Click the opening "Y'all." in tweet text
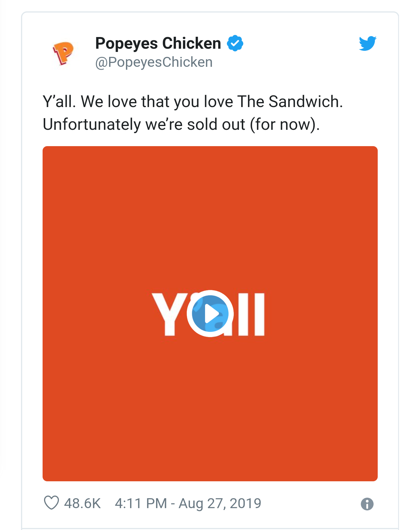Viewport: 420px width, 530px height. pyautogui.click(x=59, y=102)
